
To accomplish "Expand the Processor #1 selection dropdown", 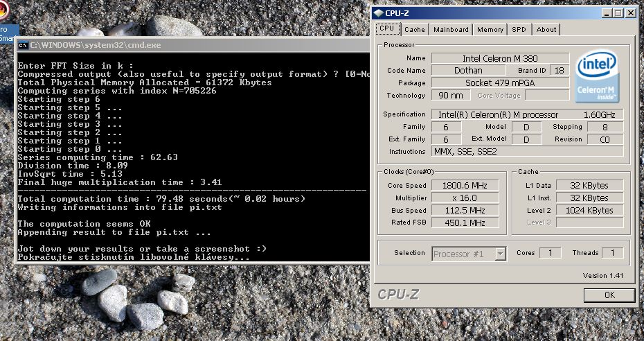I will 500,254.
